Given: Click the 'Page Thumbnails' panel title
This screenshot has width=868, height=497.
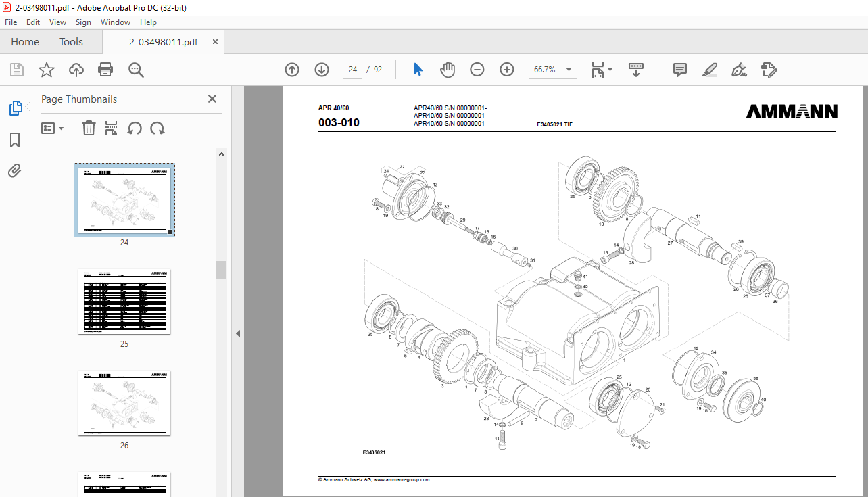Looking at the screenshot, I should [79, 99].
